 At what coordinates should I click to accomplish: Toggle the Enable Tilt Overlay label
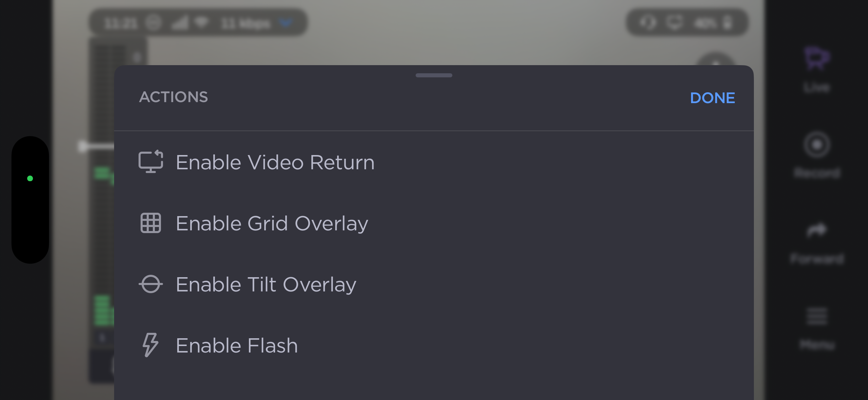click(266, 284)
